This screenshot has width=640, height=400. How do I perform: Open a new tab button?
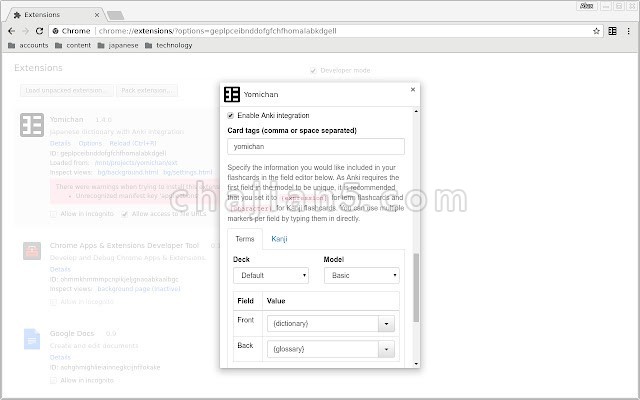(x=116, y=16)
